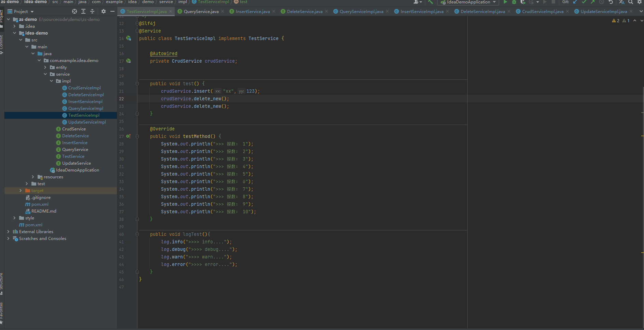Hide the Project panel with the minus icon

(x=113, y=11)
